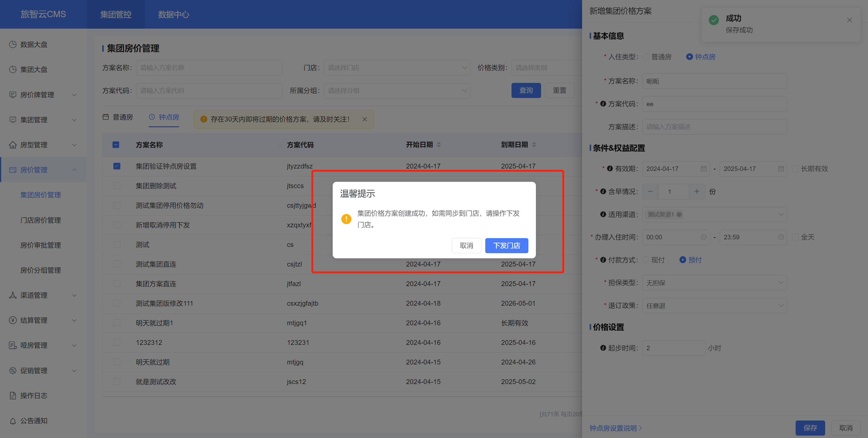Viewport: 868px width, 438px height.
Task: Open the 门店 filter dropdown
Action: coord(397,68)
